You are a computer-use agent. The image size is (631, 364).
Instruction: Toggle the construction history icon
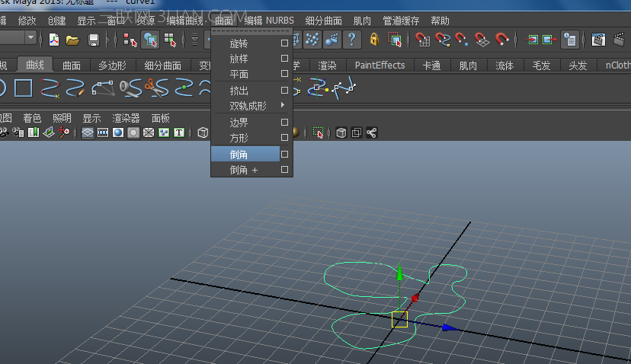click(x=570, y=40)
